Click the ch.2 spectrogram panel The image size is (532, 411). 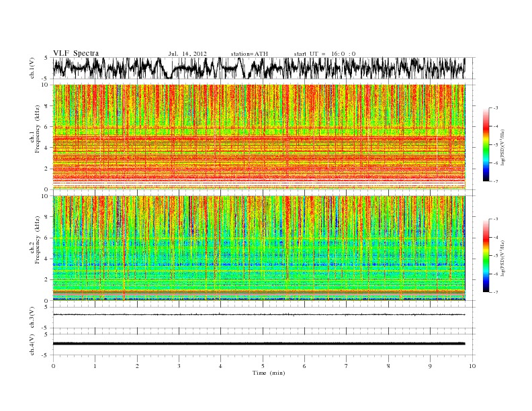[259, 248]
